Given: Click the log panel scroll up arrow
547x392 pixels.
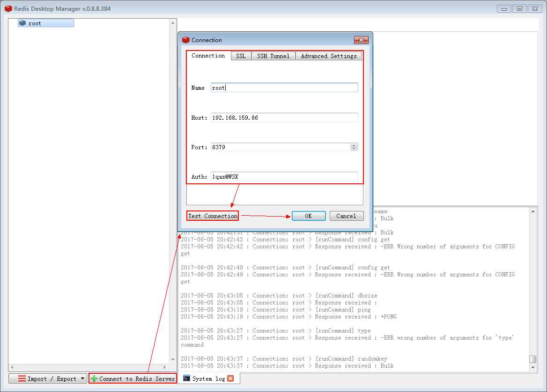Looking at the screenshot, I should (533, 211).
